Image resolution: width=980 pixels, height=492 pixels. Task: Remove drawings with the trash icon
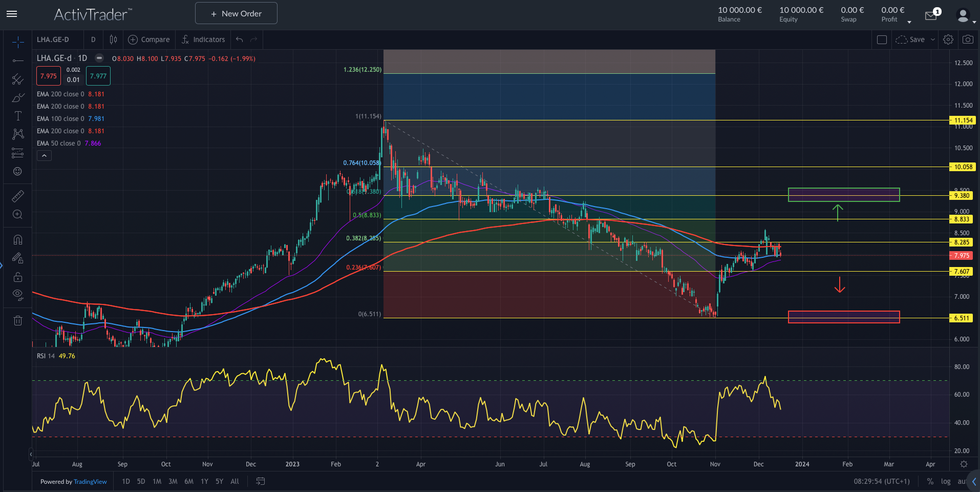(x=18, y=321)
